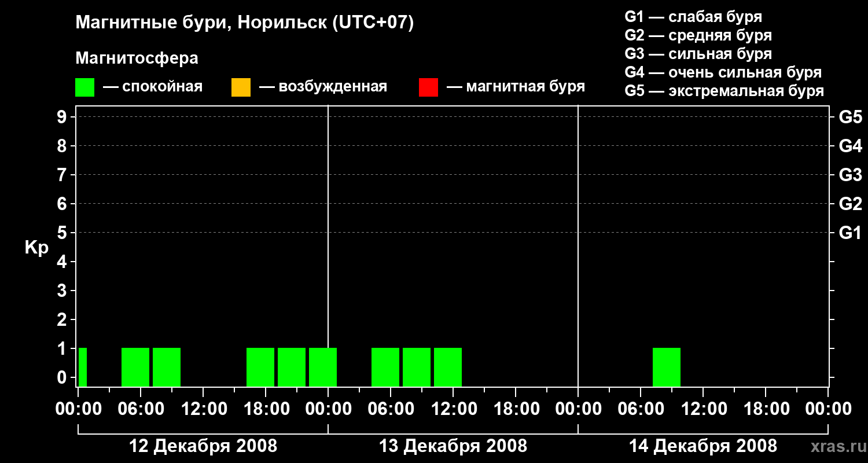Click the 'Магнитосфера' heading
Image resolution: width=868 pixels, height=463 pixels.
[137, 58]
